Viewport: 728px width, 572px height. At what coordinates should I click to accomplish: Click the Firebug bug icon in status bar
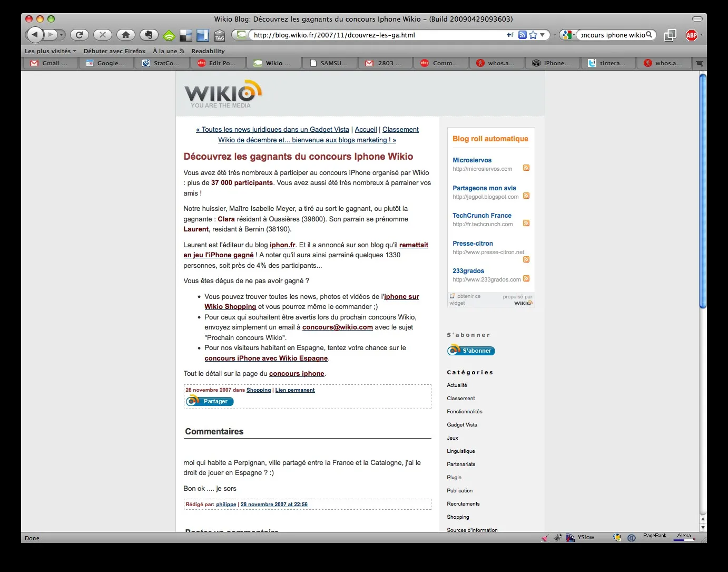tap(558, 538)
